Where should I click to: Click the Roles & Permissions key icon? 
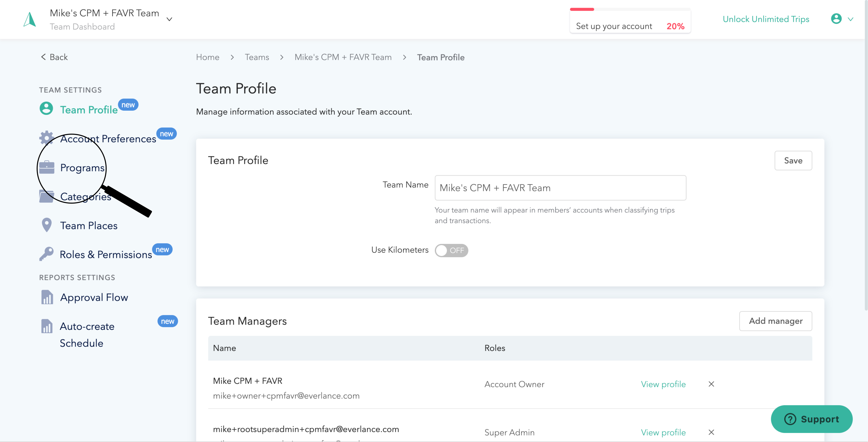click(x=46, y=254)
